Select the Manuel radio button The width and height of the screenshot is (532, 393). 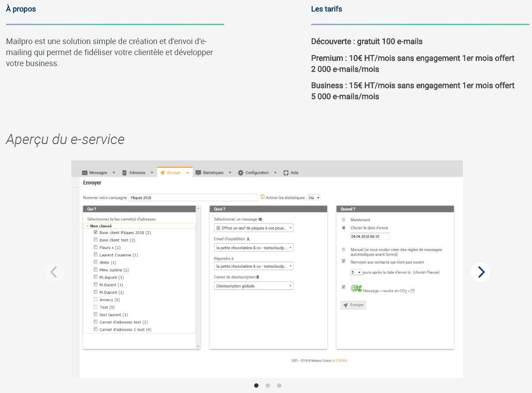[344, 249]
